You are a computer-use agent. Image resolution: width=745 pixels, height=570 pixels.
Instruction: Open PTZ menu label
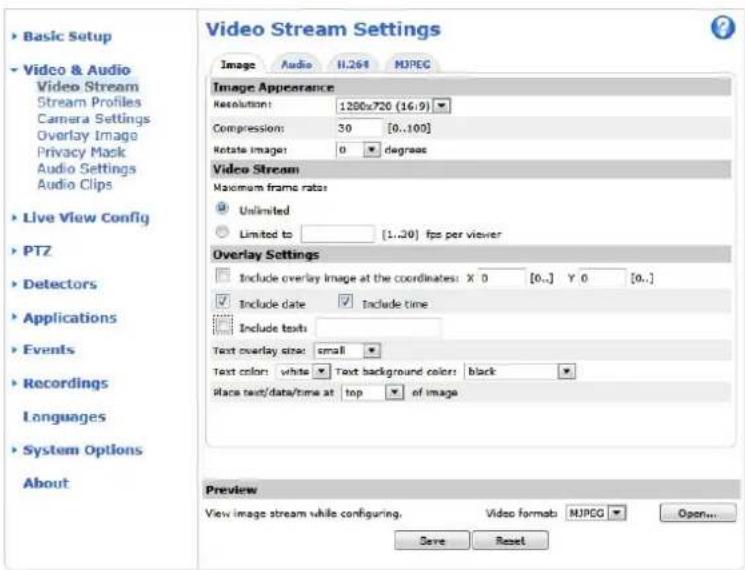click(37, 251)
